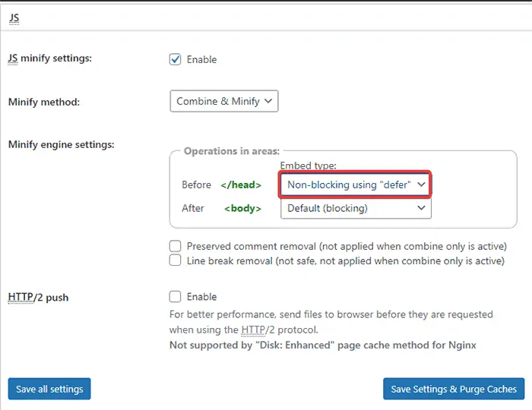Click the JS section heading
532x410 pixels.
pos(14,17)
